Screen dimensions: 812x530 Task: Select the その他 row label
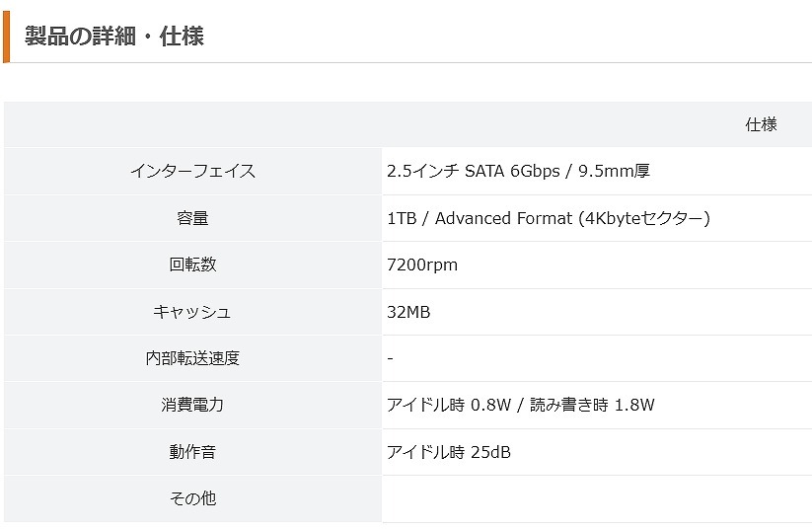[x=192, y=498]
